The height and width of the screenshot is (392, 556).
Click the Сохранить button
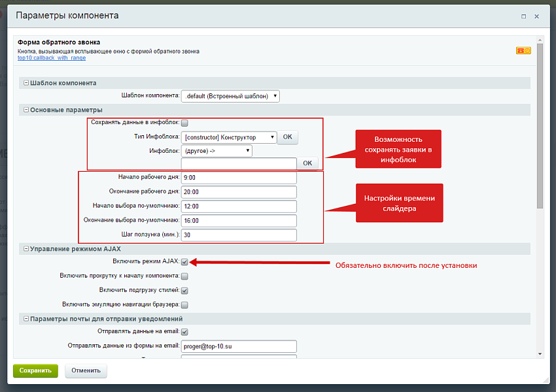[x=35, y=370]
